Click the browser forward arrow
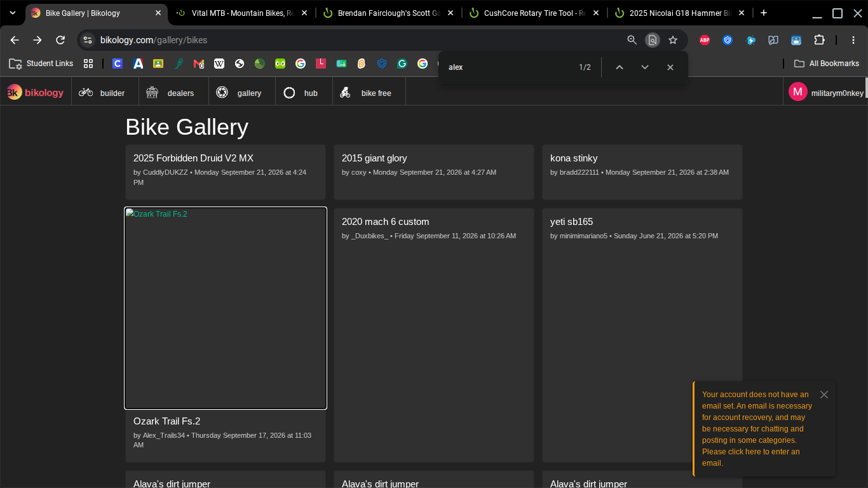 [37, 40]
